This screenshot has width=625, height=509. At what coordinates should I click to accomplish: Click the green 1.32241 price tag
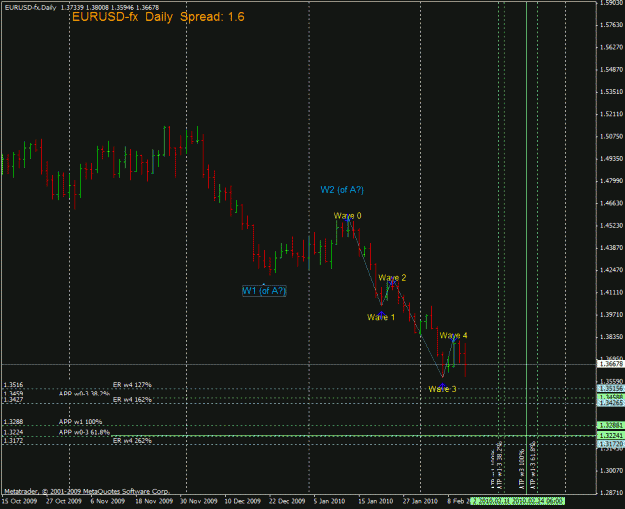pyautogui.click(x=611, y=436)
